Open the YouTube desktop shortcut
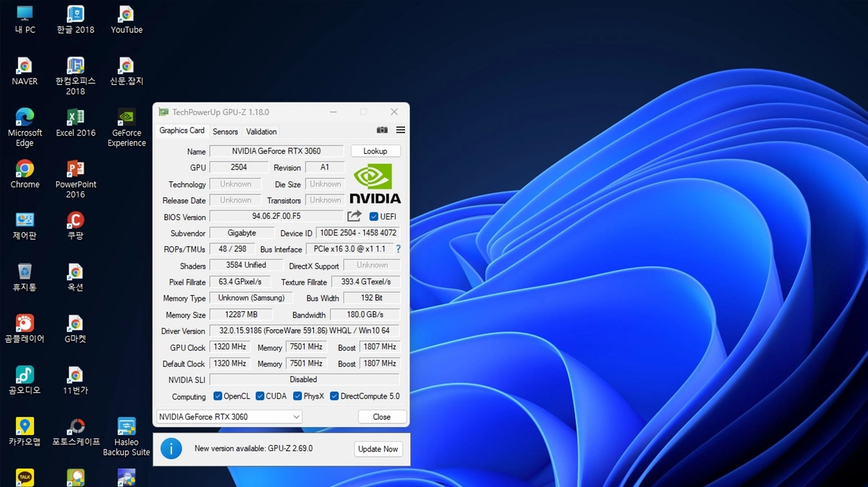 pos(127,19)
